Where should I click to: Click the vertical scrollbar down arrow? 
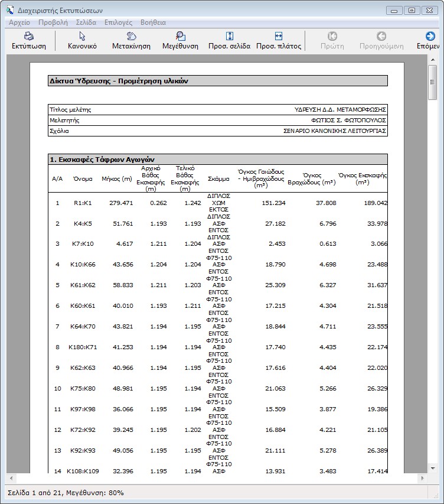(433, 467)
